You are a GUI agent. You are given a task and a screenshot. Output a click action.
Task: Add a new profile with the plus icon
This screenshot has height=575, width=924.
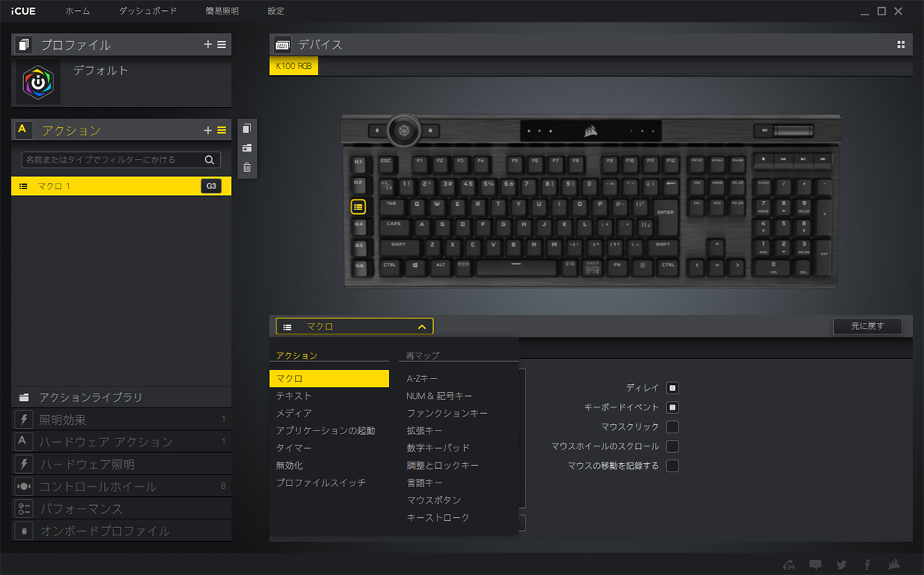[208, 45]
